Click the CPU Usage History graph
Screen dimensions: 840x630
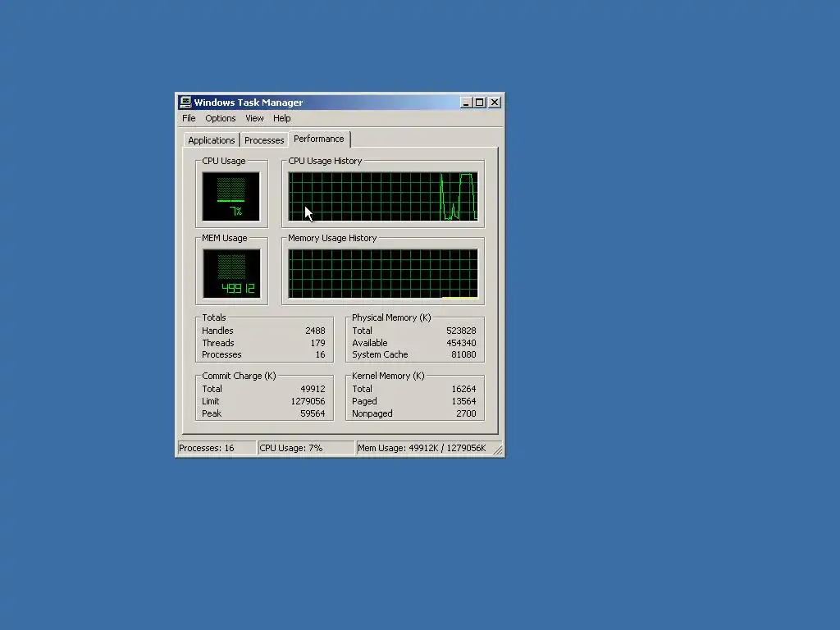point(382,196)
